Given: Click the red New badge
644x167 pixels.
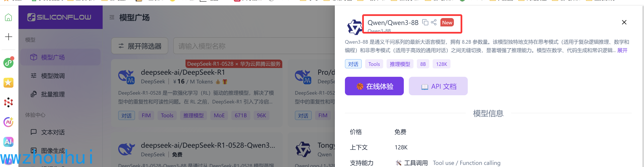Looking at the screenshot, I should (447, 22).
